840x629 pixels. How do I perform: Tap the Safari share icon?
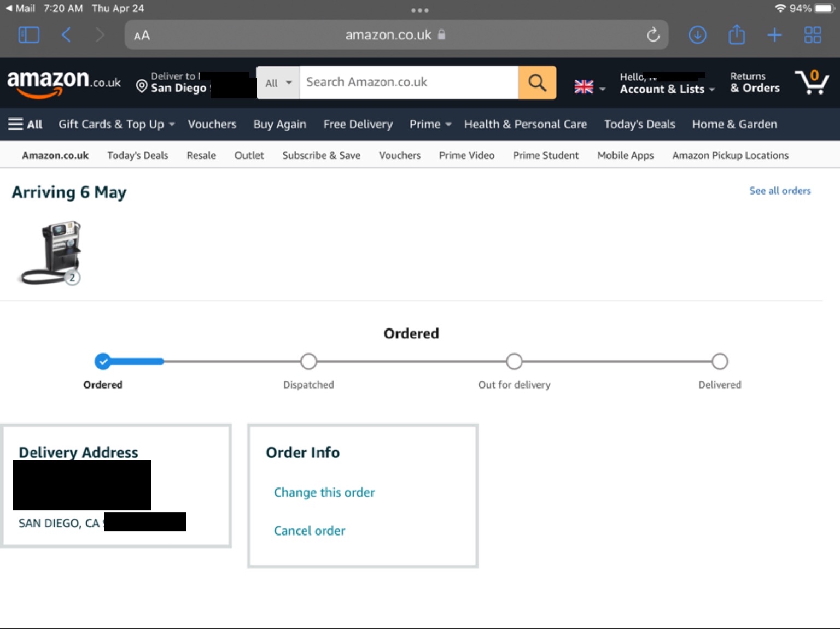tap(737, 34)
